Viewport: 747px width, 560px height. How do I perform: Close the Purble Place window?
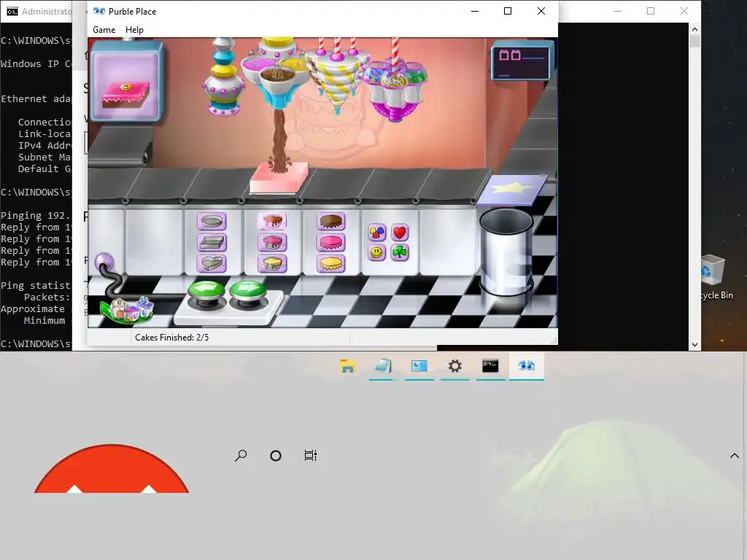pos(541,11)
